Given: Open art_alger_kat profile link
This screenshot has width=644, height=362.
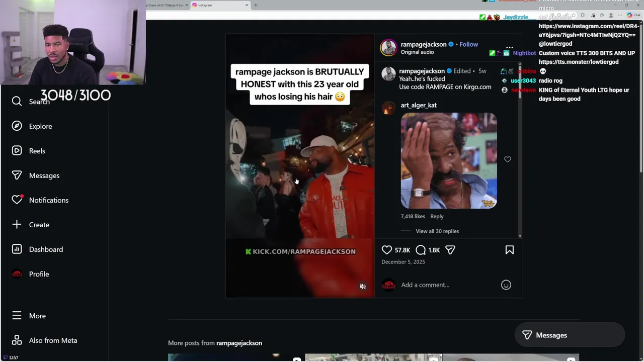Looking at the screenshot, I should (x=419, y=105).
